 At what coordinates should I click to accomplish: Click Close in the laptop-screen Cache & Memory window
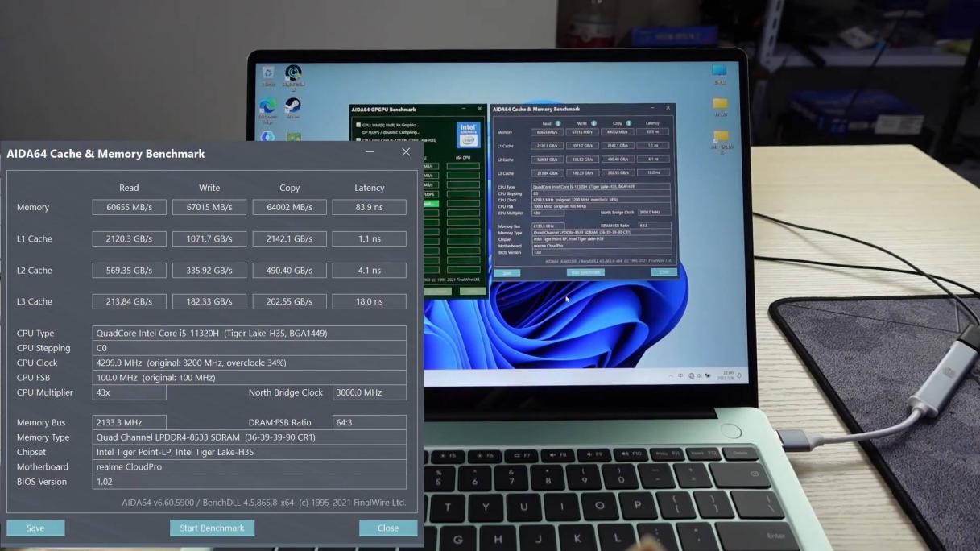click(664, 271)
